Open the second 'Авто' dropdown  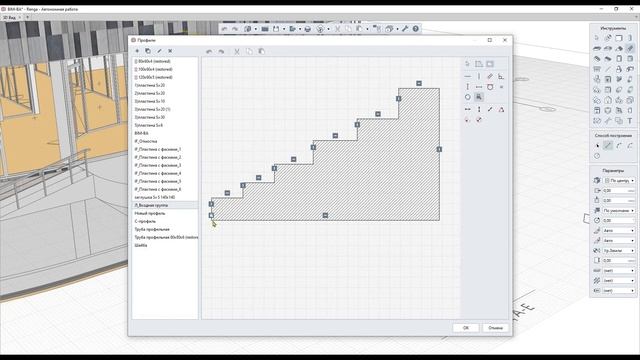click(x=619, y=240)
